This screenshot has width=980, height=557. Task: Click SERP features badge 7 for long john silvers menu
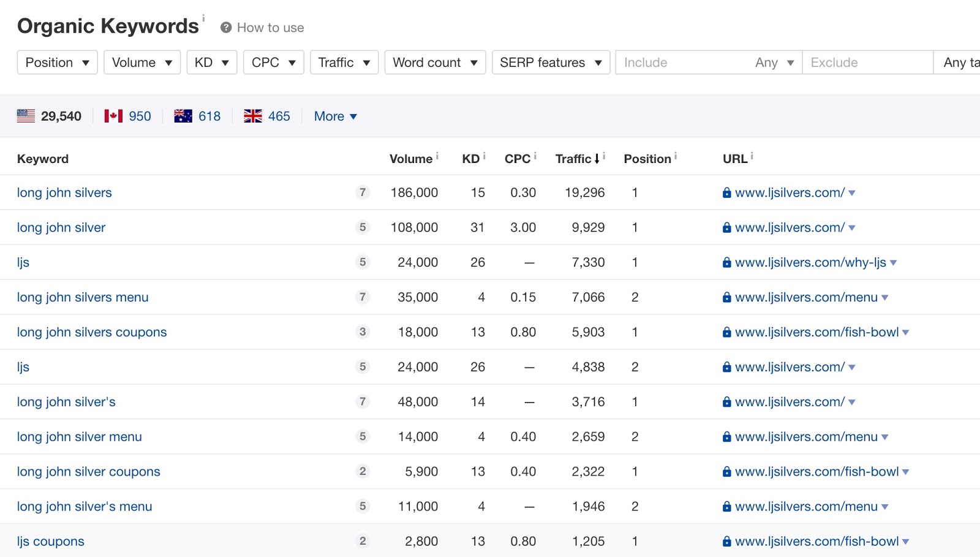click(363, 297)
